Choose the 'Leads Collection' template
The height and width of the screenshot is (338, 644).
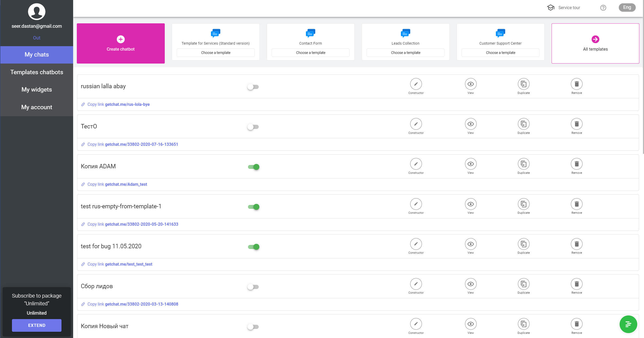[405, 53]
